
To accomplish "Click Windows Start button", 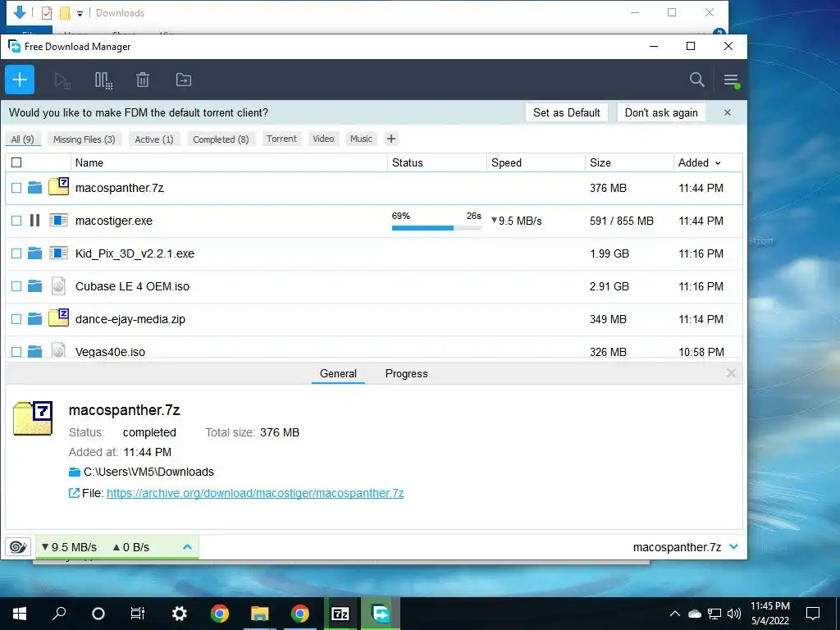I will pos(20,614).
